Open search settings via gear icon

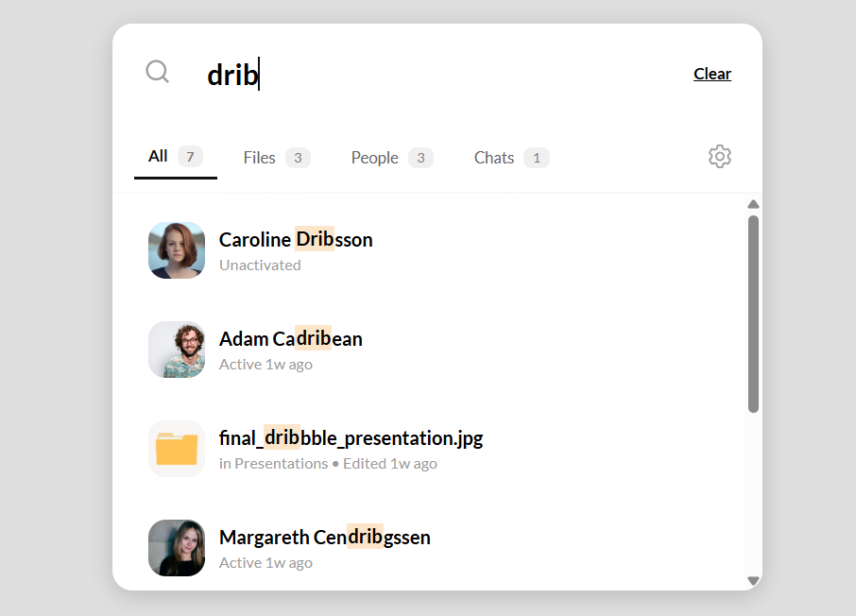(x=719, y=157)
